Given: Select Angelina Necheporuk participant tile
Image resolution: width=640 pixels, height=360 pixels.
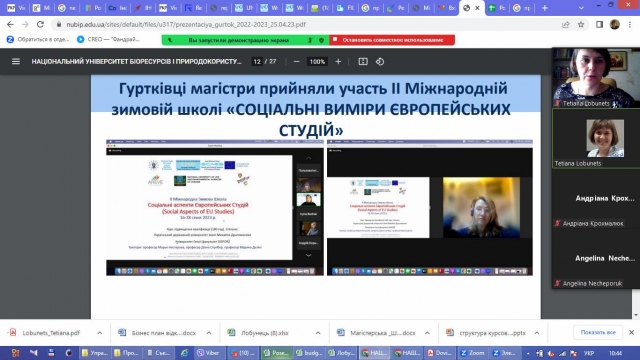Looking at the screenshot, I should [596, 259].
